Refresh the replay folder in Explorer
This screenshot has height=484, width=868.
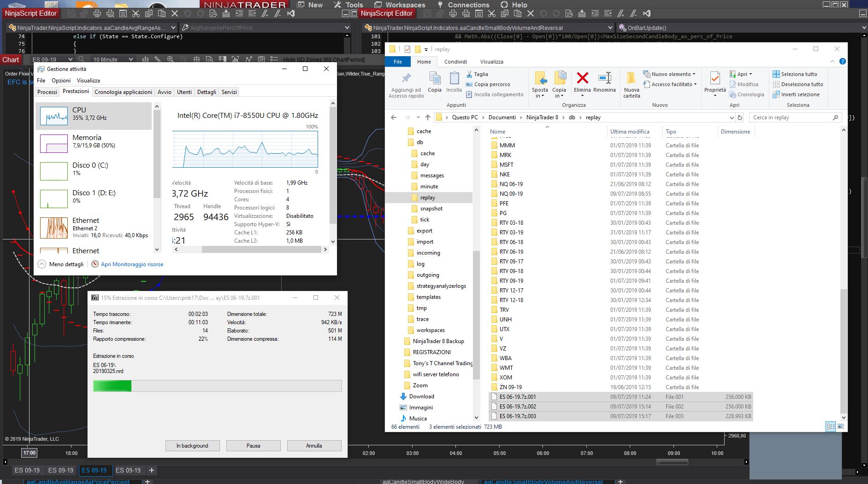[740, 117]
